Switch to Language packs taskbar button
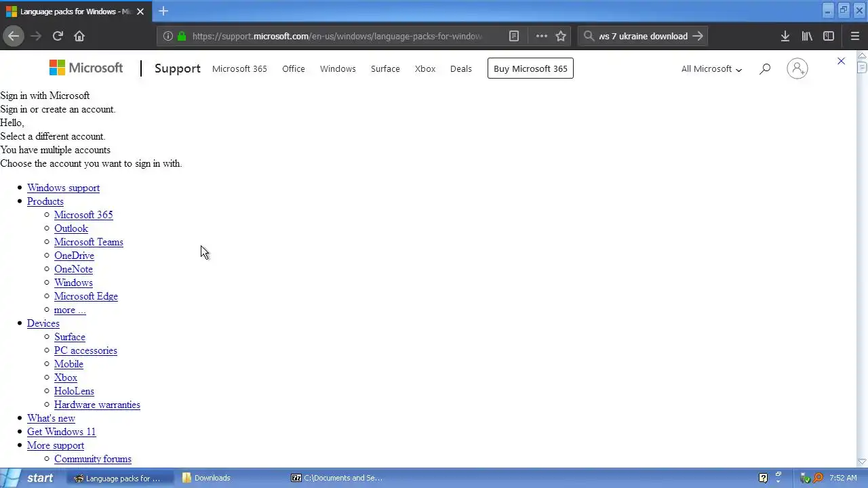Image resolution: width=868 pixels, height=488 pixels. 122,478
